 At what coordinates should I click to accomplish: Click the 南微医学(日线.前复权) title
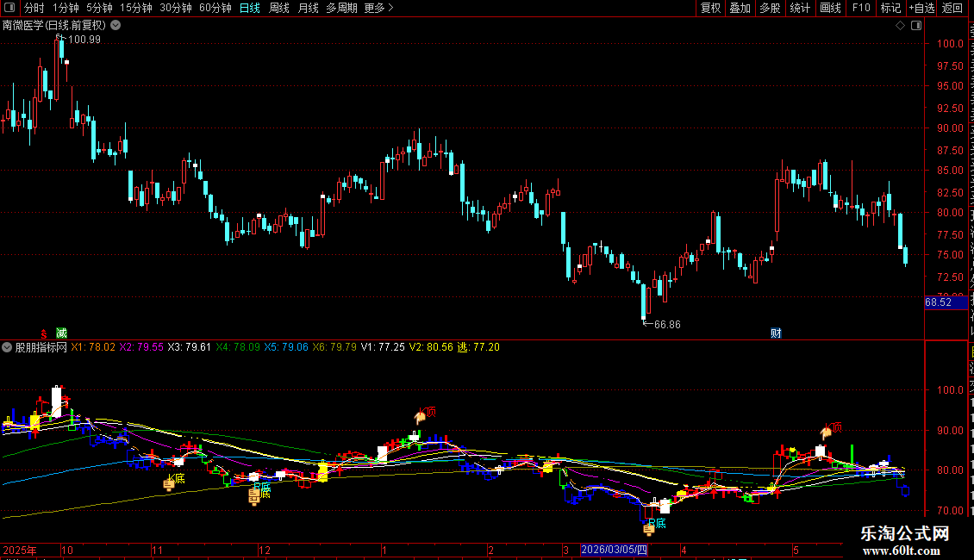pos(54,26)
